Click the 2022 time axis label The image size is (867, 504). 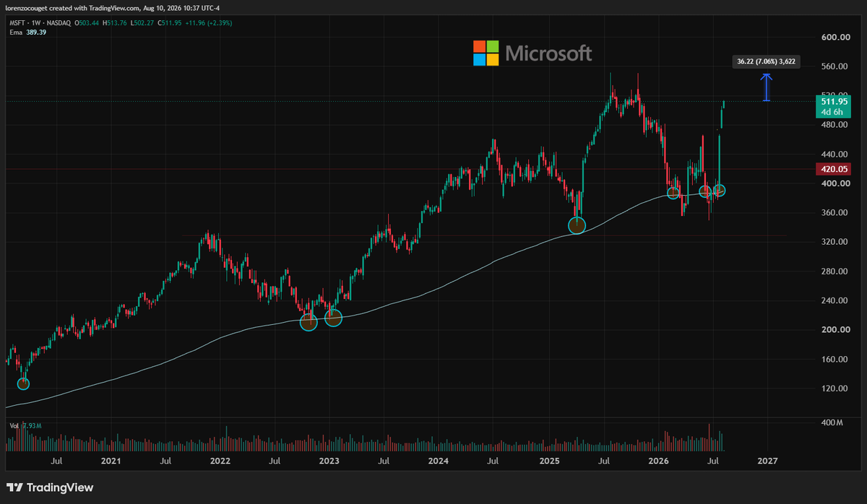[x=220, y=461]
